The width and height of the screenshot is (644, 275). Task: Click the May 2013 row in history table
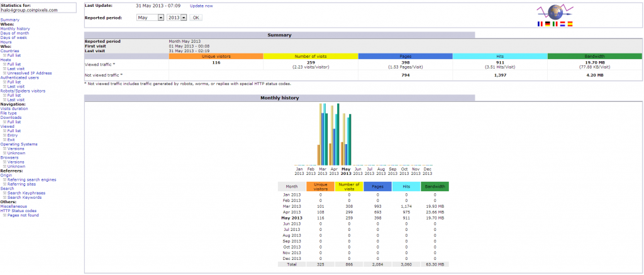(364, 218)
